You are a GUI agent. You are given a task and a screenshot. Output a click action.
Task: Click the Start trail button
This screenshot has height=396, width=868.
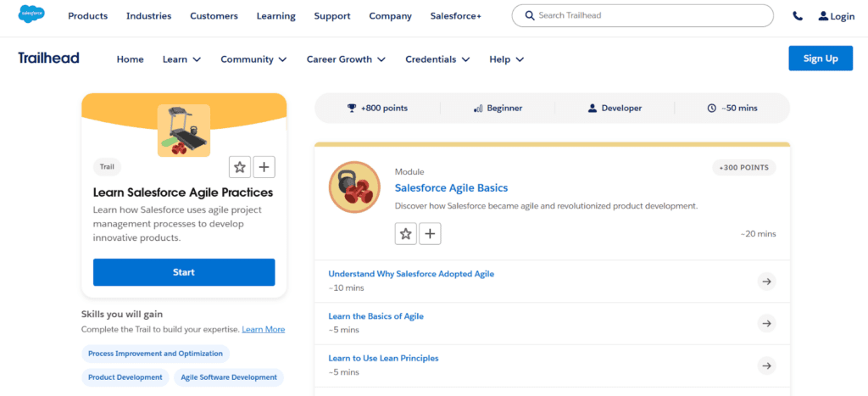coord(184,272)
